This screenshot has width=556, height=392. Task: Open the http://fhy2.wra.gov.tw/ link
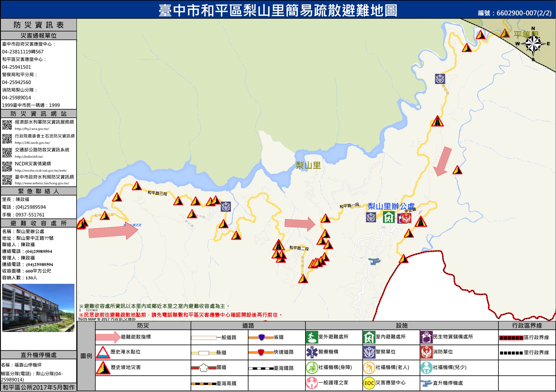click(x=32, y=129)
